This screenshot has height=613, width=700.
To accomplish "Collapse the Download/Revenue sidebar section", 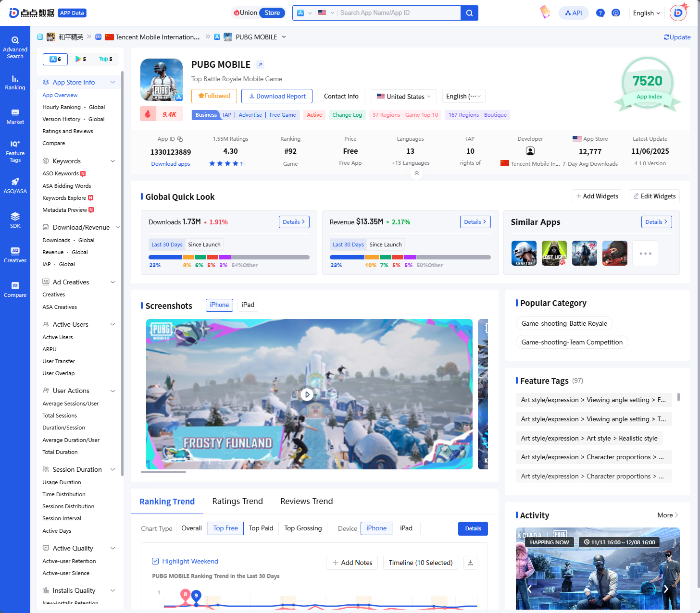I will click(118, 227).
